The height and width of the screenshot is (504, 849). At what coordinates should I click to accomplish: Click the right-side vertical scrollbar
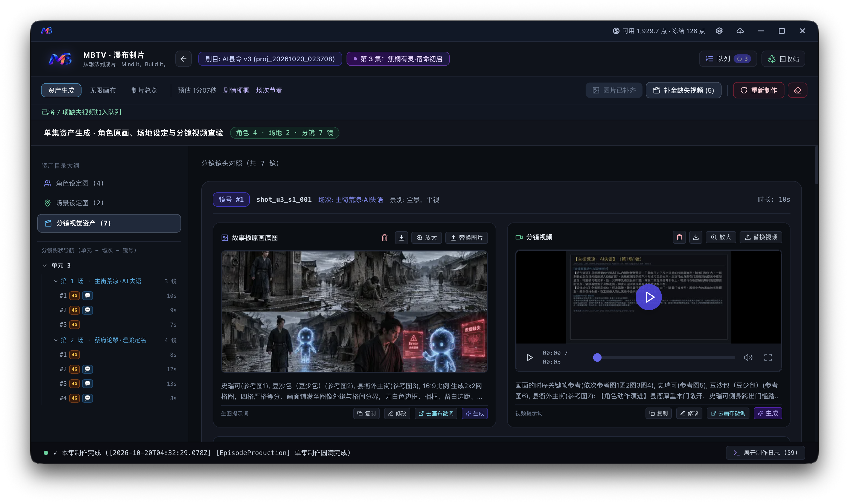816,166
